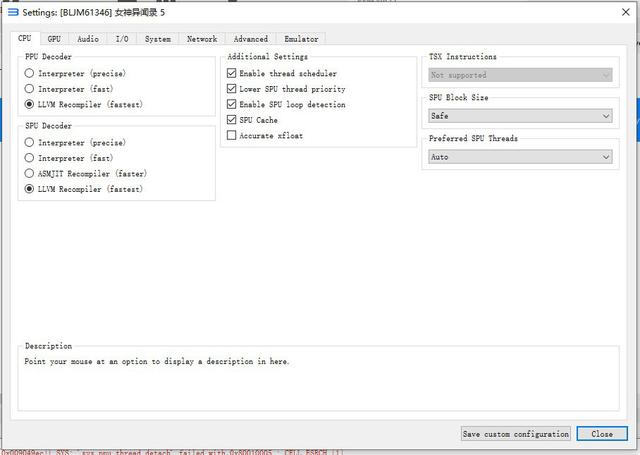Click the settings window app icon
Screen dimensions: 640x455
(10, 10)
